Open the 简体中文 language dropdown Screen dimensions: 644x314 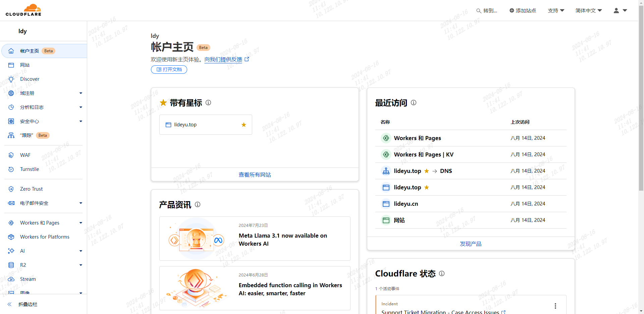pyautogui.click(x=589, y=11)
